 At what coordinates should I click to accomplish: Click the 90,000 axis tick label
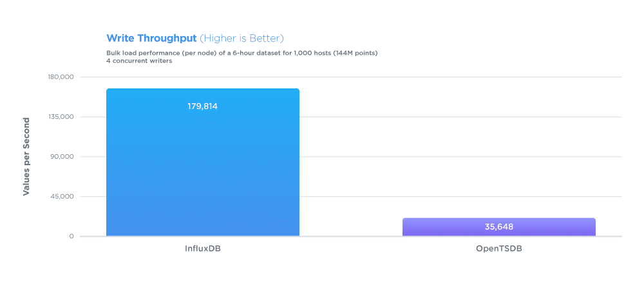pyautogui.click(x=63, y=157)
